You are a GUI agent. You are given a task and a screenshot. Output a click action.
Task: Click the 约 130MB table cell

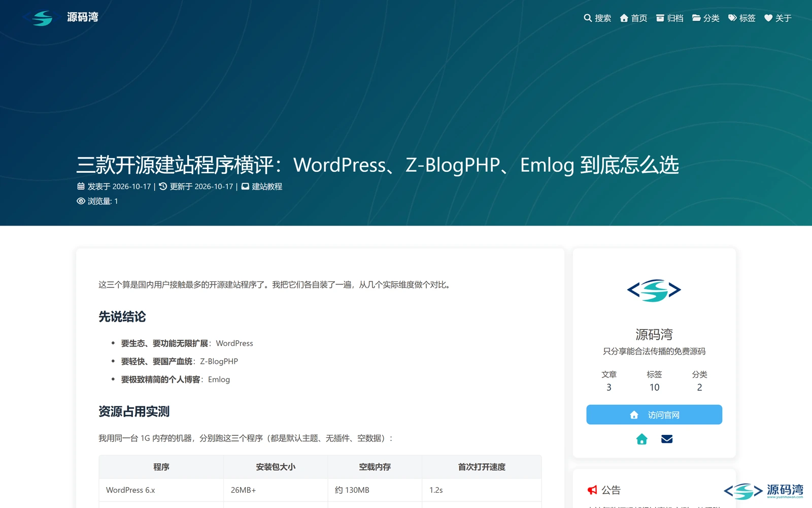[375, 490]
